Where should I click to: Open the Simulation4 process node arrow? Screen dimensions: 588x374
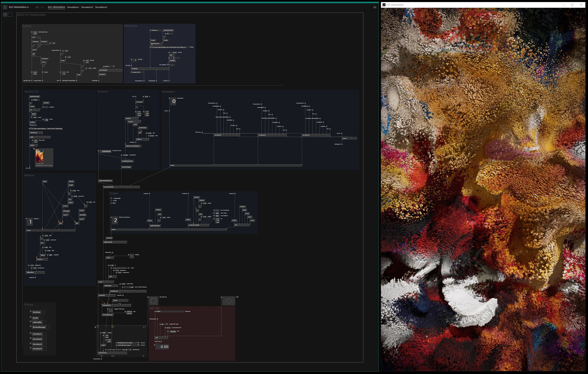pyautogui.click(x=45, y=349)
